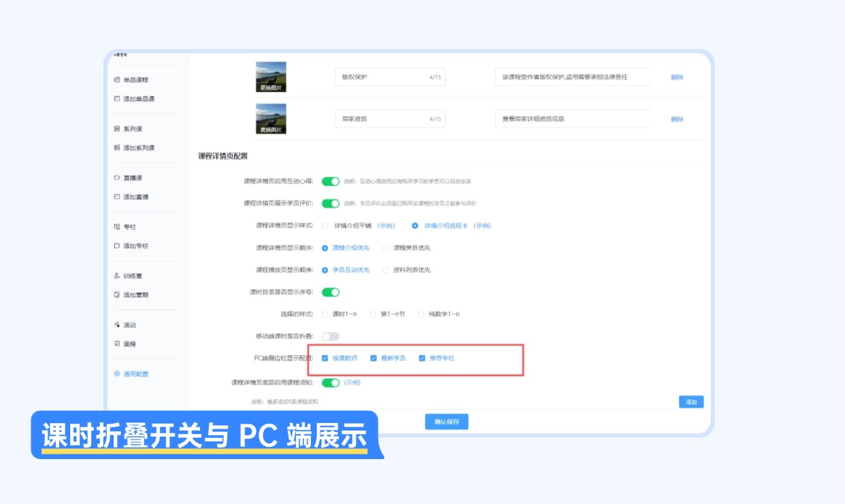The image size is (845, 504).
Task: Toggle 课时目录是否显示序号 switch
Action: [x=331, y=292]
